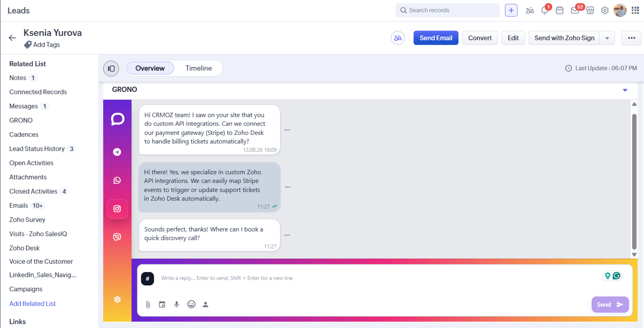The width and height of the screenshot is (644, 328).
Task: Open Voice of the Customer related list
Action: click(41, 262)
